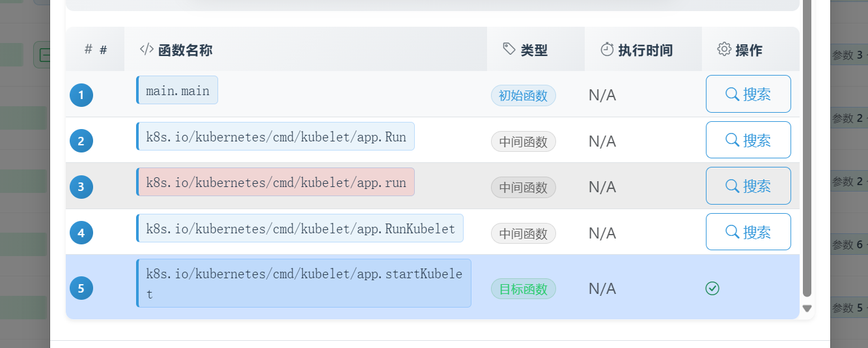Click 搜索 for the app.Run row
Viewport: 868px width, 348px height.
[748, 140]
